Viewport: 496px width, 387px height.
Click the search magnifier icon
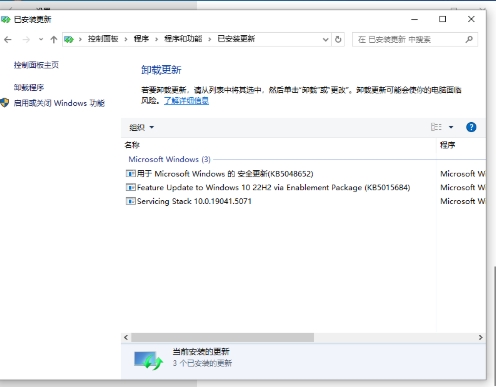469,39
